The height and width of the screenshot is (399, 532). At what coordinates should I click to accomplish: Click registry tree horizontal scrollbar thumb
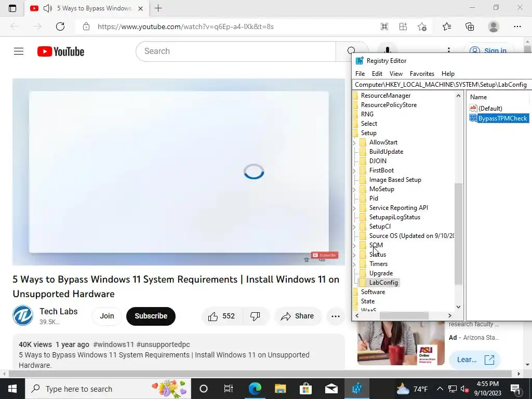click(x=404, y=315)
